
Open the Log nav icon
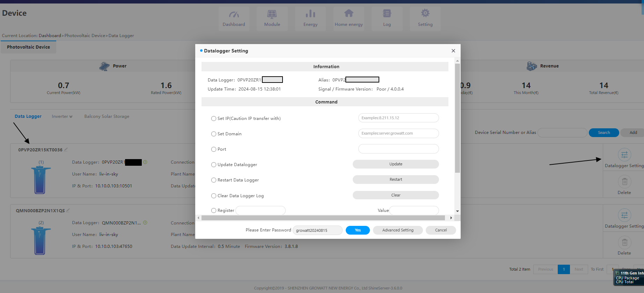[x=387, y=14]
